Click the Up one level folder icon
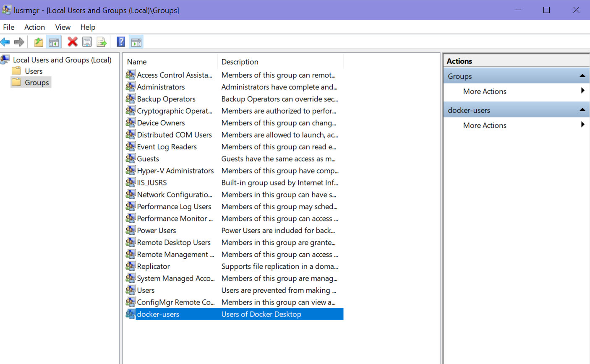Screen dimensions: 590x364 (39, 42)
